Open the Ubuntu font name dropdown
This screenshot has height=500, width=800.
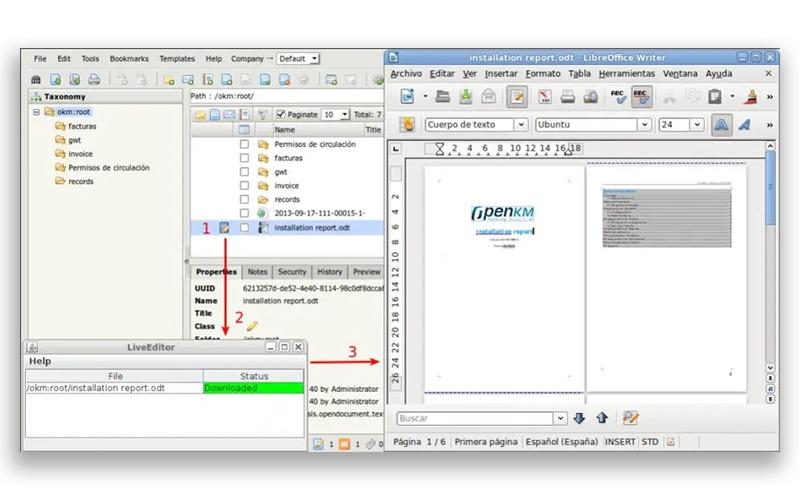(x=644, y=124)
